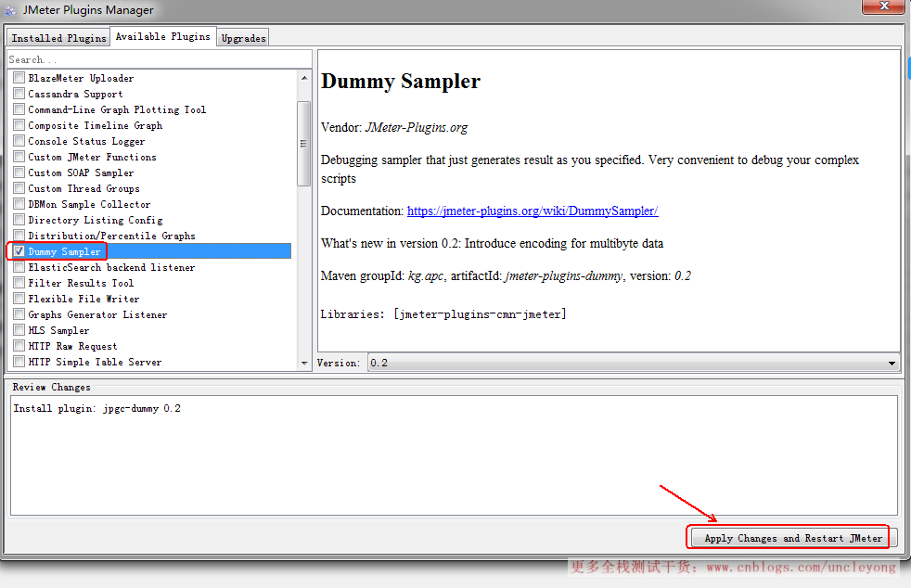Check the HTTP Simple Table Server checkbox
911x588 pixels.
(19, 362)
